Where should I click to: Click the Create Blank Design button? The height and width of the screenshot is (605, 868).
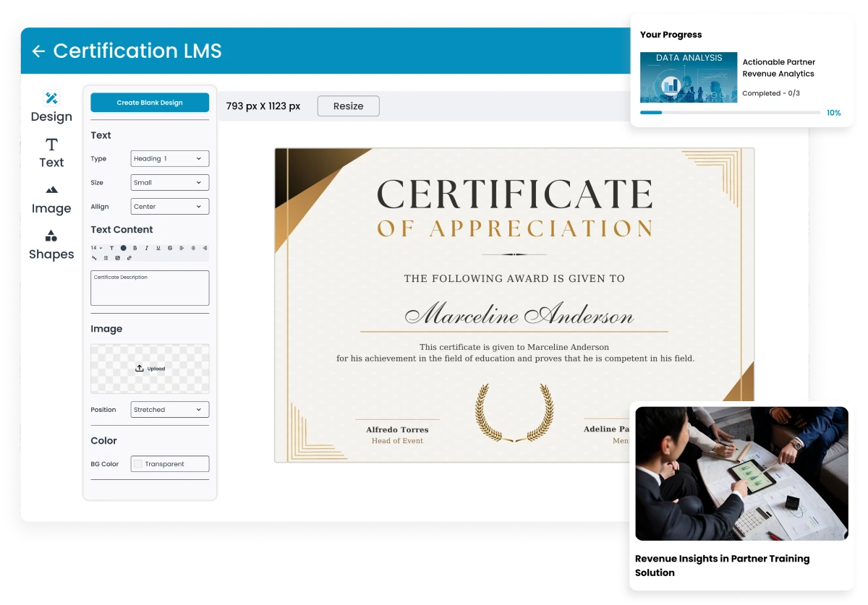(x=149, y=102)
